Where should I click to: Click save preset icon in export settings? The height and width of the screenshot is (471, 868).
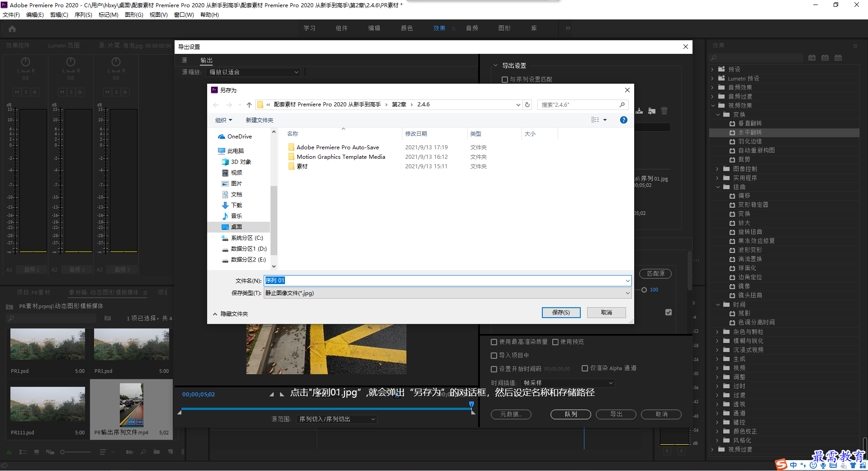pyautogui.click(x=639, y=111)
